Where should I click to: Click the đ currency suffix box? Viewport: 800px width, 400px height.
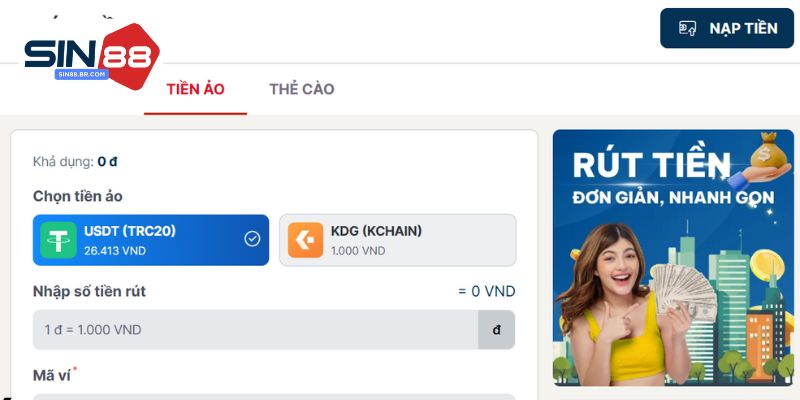point(496,330)
